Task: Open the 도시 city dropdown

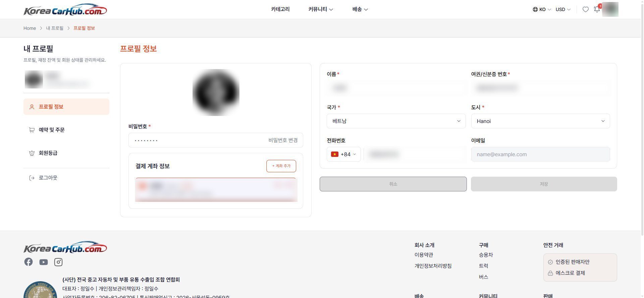Action: coord(540,121)
